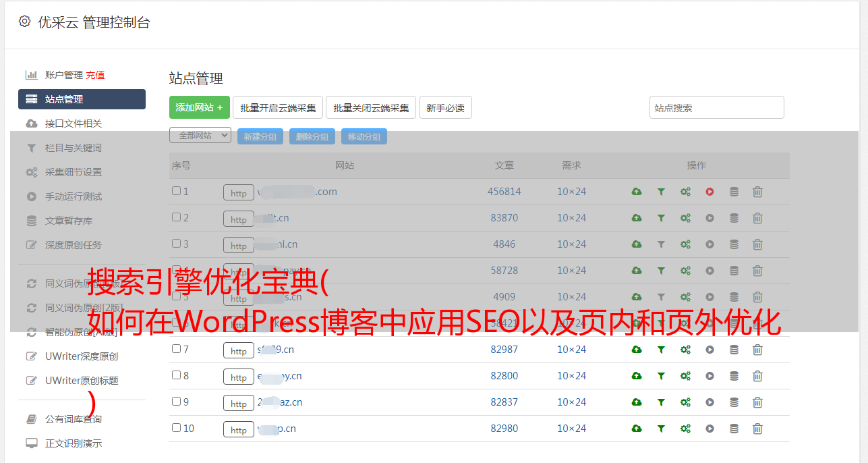
Task: Open the 新手必读 guide button
Action: (x=446, y=107)
